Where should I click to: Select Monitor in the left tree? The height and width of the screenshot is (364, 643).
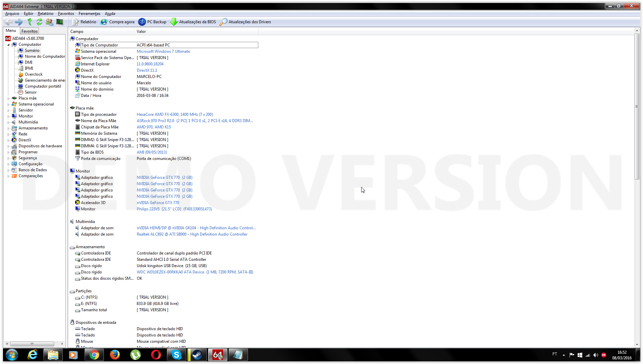coord(26,116)
